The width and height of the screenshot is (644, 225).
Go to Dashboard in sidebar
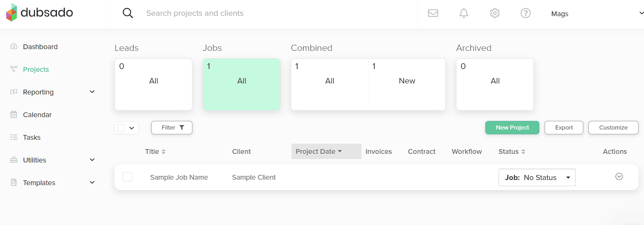[x=40, y=47]
